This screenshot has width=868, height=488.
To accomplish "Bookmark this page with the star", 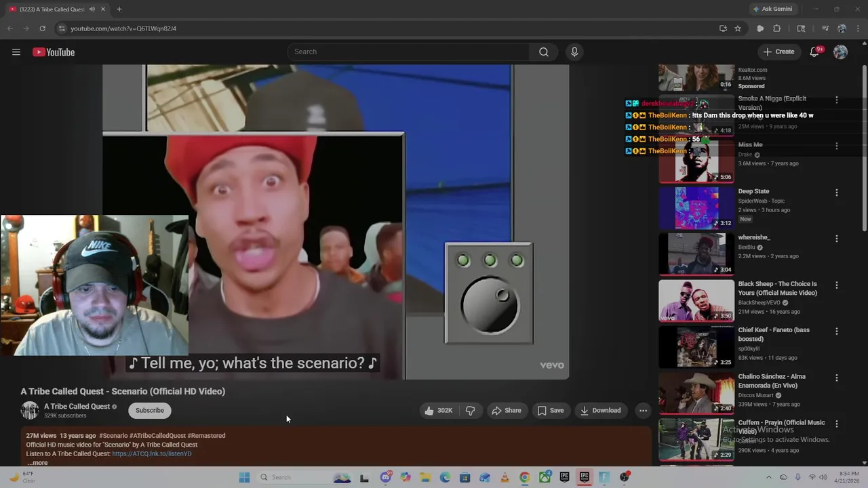I will click(x=738, y=28).
